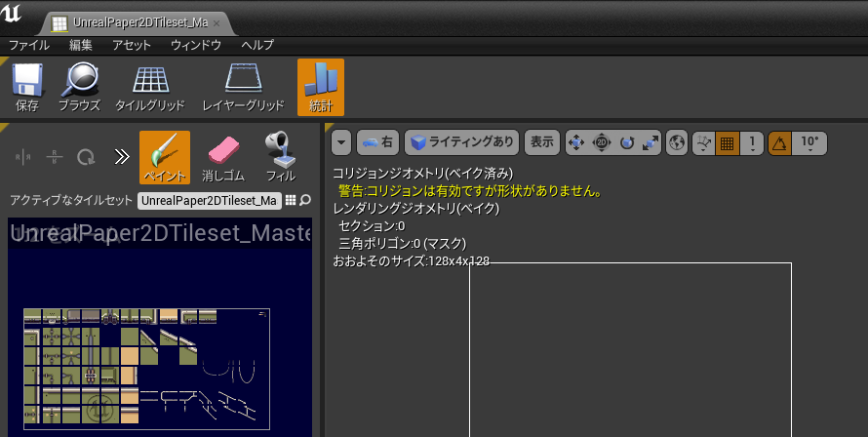Open the active tileset combo box
Screen dimensions: 868x437
click(210, 201)
